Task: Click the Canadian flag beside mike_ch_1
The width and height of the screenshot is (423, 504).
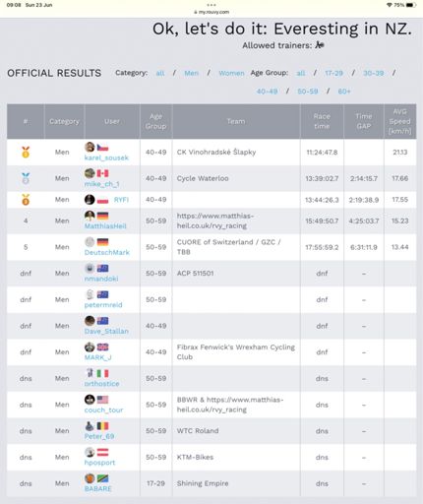Action: pyautogui.click(x=102, y=173)
